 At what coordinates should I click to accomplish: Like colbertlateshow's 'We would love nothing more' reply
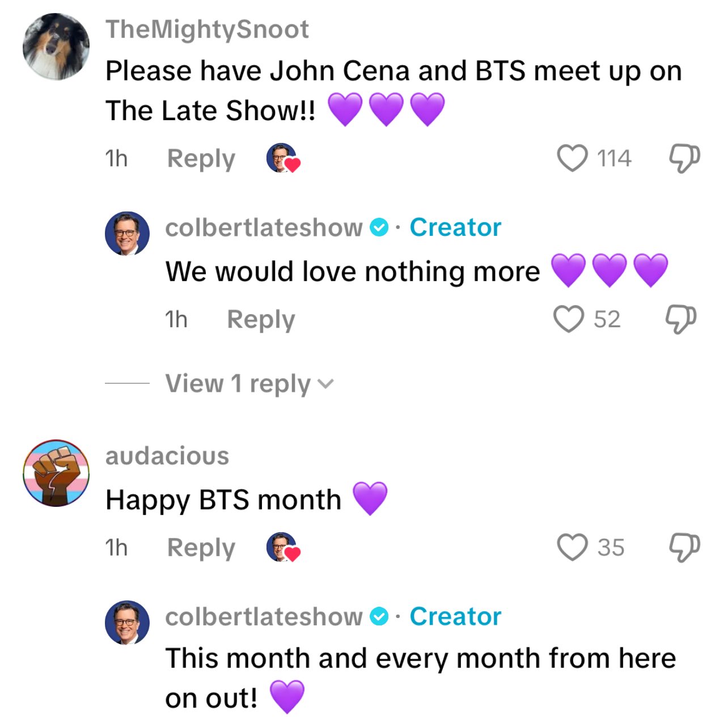[569, 319]
